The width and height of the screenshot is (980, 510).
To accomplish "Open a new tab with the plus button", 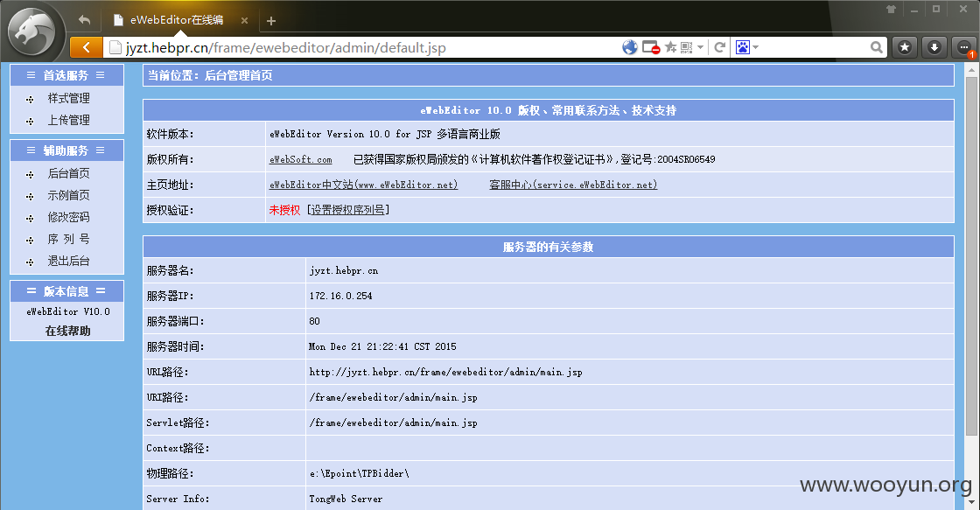I will (x=270, y=21).
